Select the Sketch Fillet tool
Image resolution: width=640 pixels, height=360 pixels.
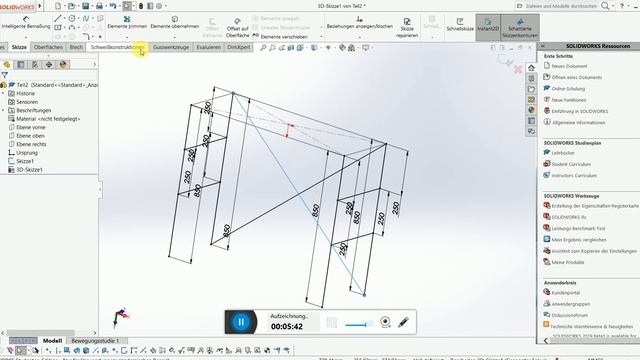point(86,36)
